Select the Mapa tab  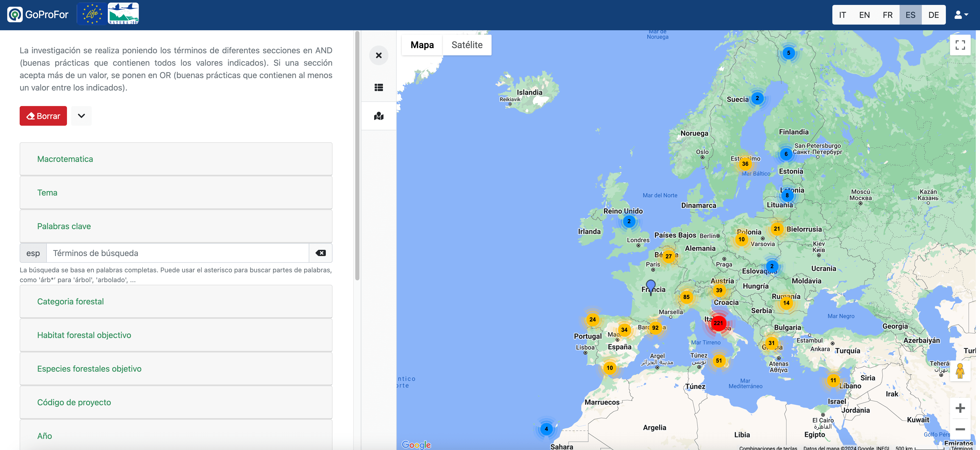tap(422, 44)
